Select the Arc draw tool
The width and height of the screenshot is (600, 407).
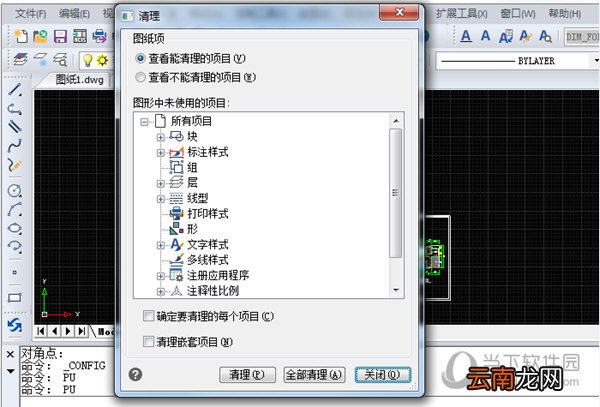pyautogui.click(x=15, y=209)
